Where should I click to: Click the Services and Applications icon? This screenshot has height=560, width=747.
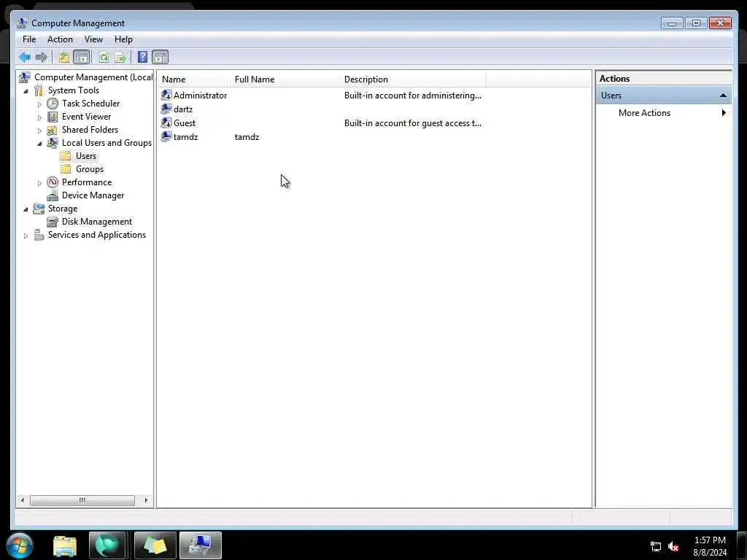point(39,235)
